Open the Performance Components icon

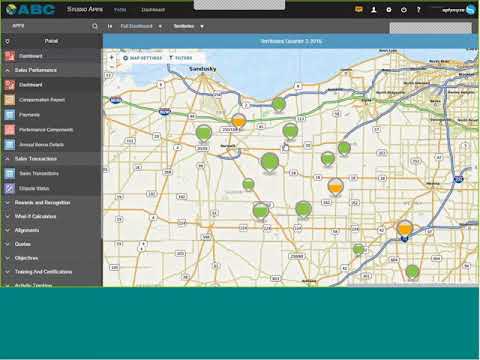pos(10,130)
